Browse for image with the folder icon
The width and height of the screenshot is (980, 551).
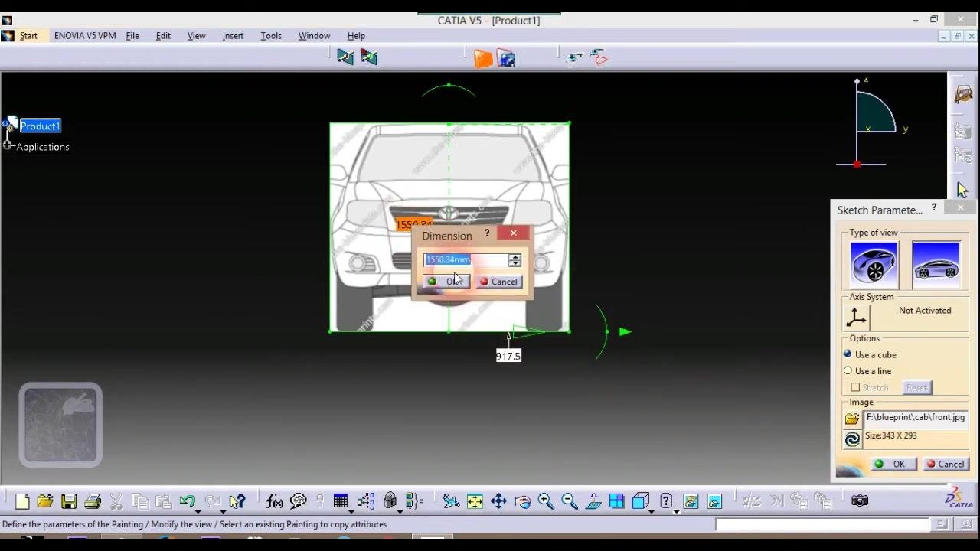852,419
